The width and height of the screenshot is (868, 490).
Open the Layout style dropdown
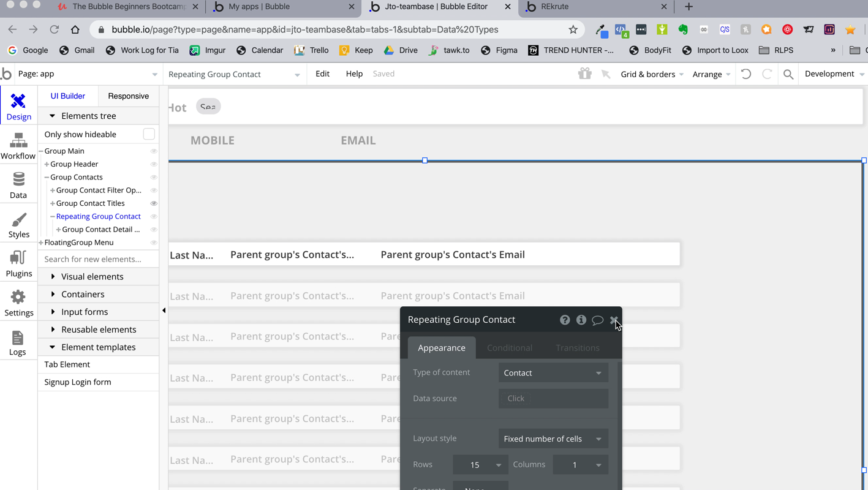click(x=553, y=439)
